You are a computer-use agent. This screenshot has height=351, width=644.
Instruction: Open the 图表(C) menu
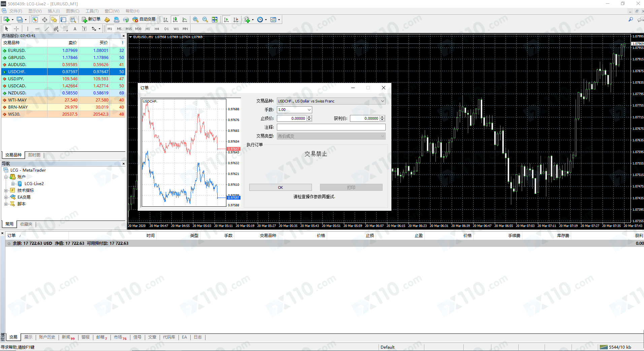73,11
